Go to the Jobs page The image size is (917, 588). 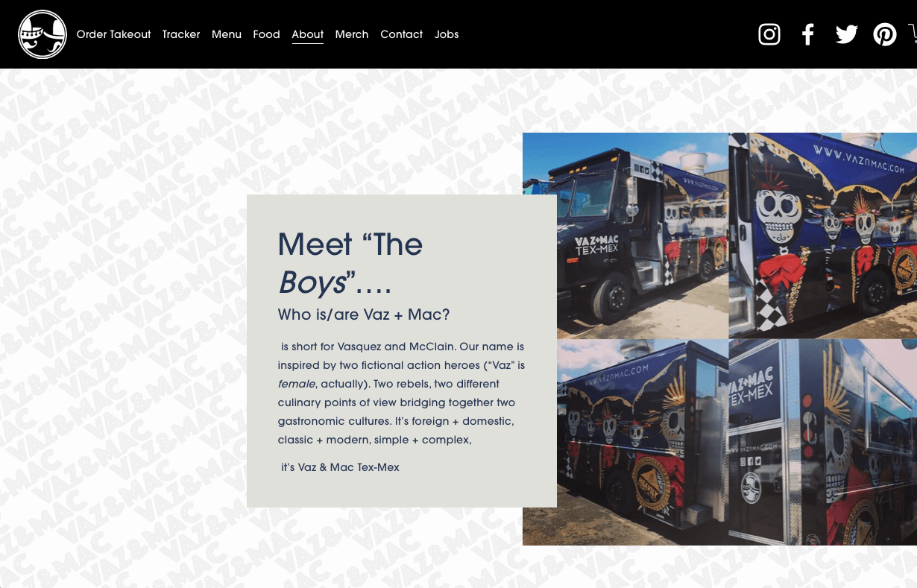(x=447, y=34)
